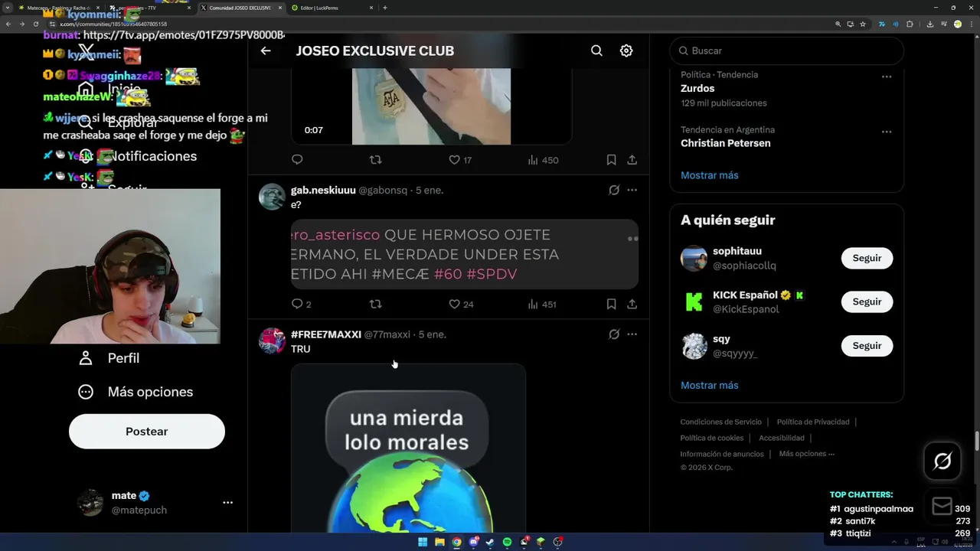Open Condiciones de Servicio link
Image resolution: width=980 pixels, height=551 pixels.
click(720, 422)
